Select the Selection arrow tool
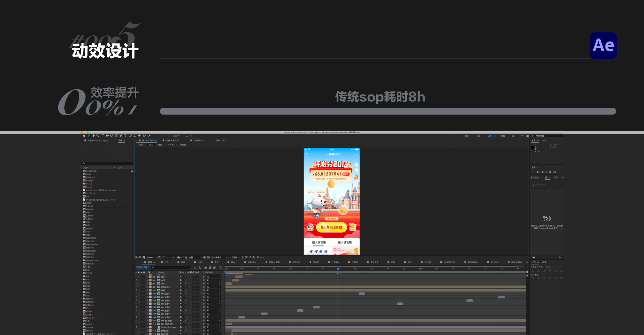This screenshot has height=335, width=644. click(x=89, y=136)
